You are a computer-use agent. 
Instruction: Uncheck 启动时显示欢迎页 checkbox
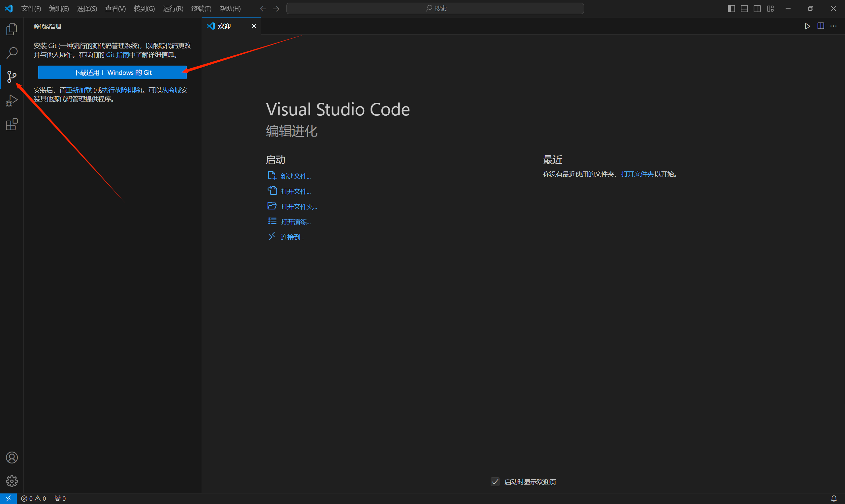pyautogui.click(x=495, y=482)
